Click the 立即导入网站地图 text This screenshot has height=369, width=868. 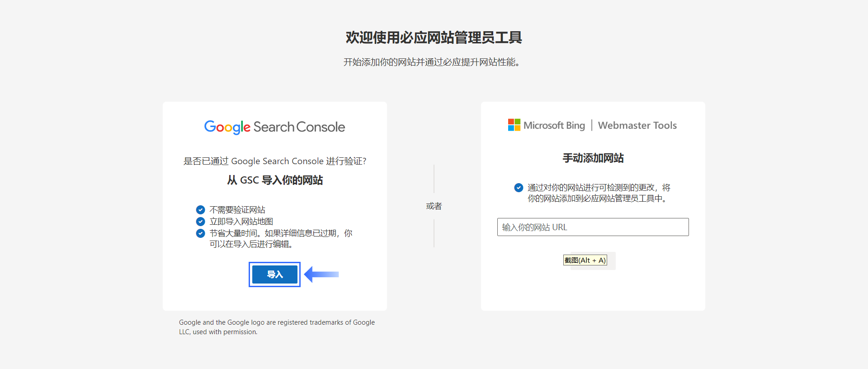tap(241, 222)
